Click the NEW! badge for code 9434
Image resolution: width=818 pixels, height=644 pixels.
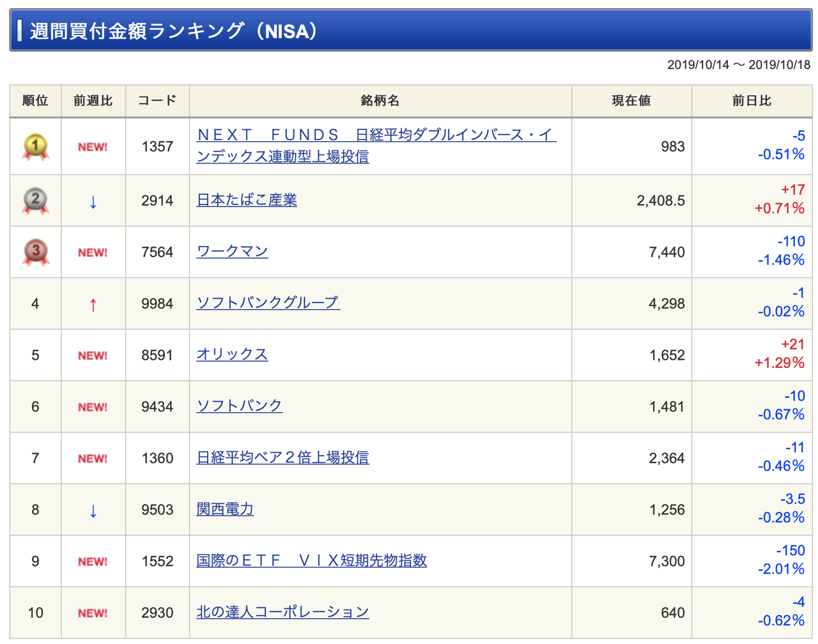[x=93, y=407]
